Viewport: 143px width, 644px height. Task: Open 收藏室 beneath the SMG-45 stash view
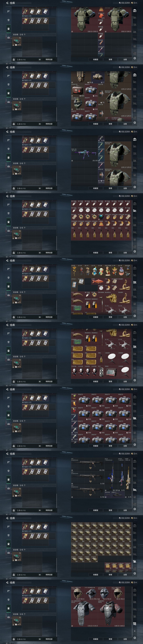point(95,188)
